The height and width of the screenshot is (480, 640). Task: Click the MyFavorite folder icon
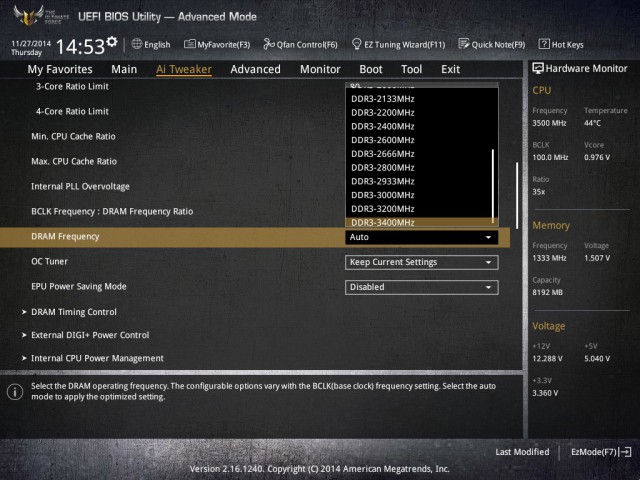[189, 44]
